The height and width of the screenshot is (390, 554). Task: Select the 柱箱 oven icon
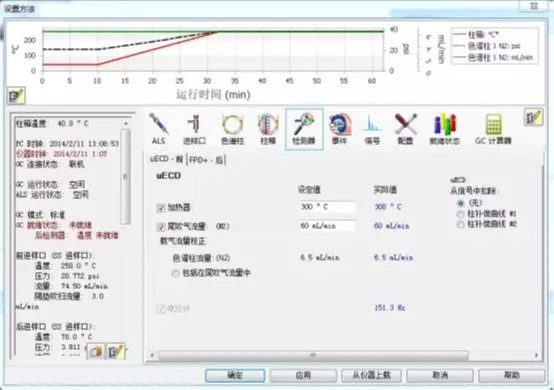pos(268,129)
